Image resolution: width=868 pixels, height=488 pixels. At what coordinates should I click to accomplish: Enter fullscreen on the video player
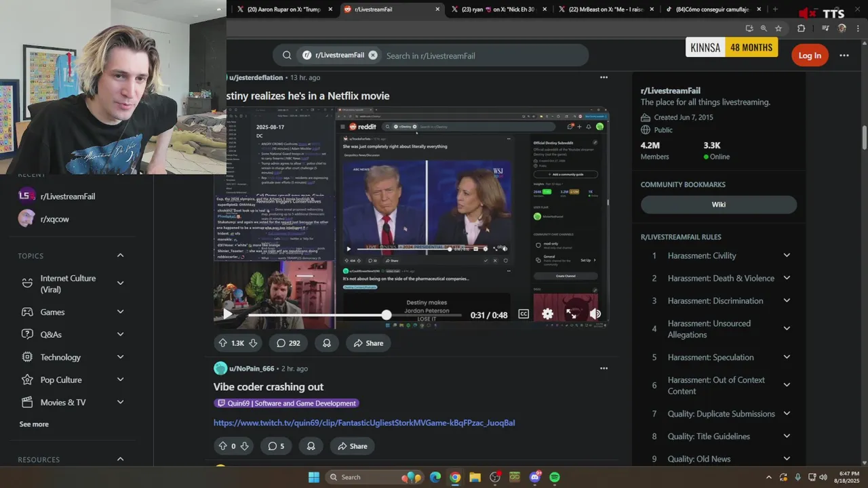571,314
